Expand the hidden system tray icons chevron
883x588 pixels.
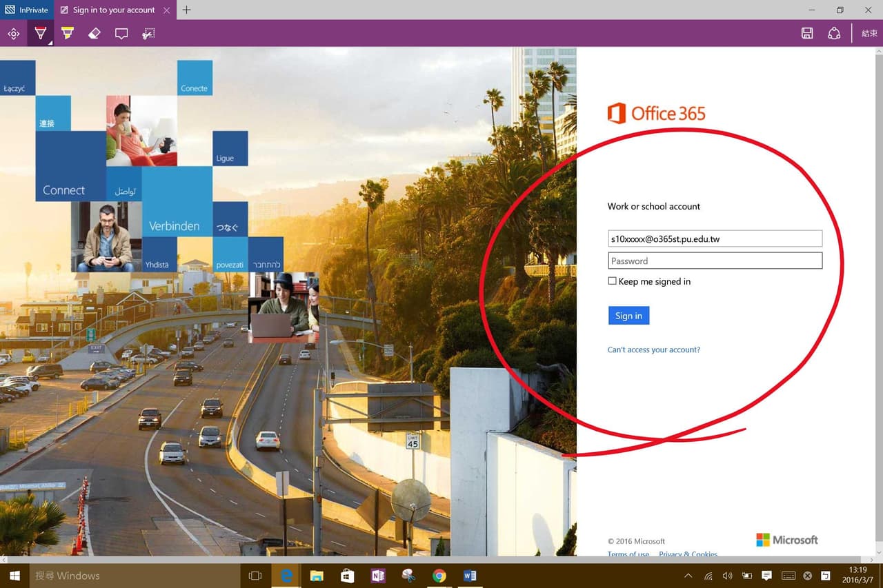point(688,576)
